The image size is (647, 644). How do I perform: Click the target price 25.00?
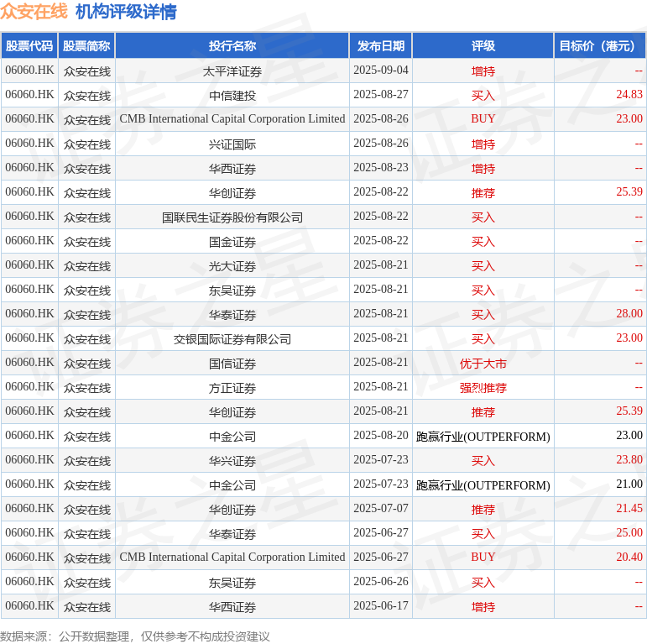click(629, 533)
